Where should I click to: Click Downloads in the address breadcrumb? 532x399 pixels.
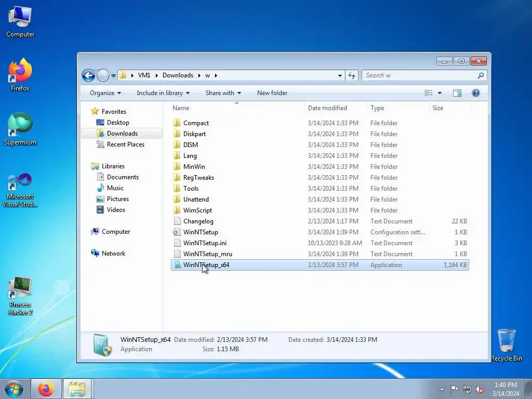(178, 75)
